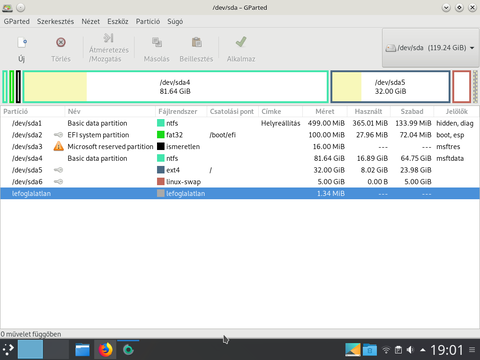Launch Firefox from the taskbar
This screenshot has height=360, width=480.
(x=105, y=350)
